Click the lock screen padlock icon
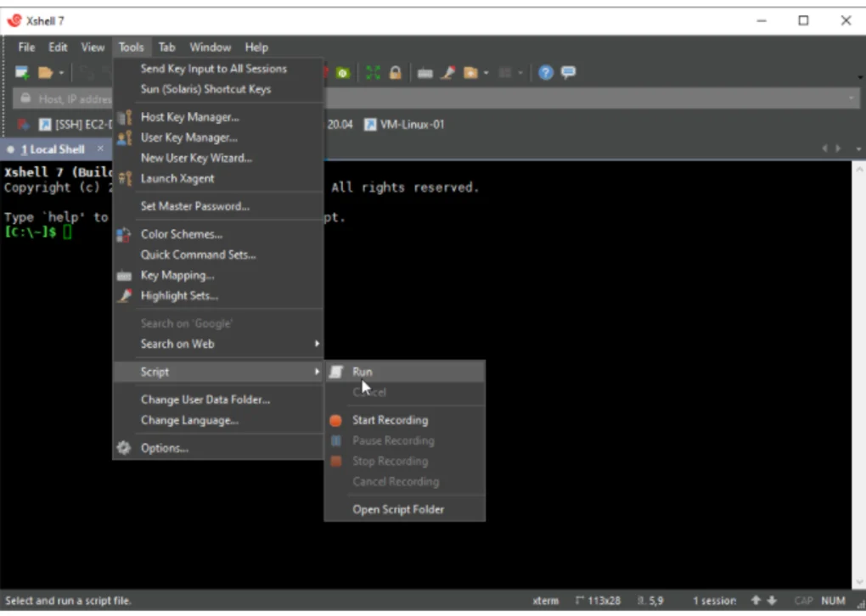 395,73
